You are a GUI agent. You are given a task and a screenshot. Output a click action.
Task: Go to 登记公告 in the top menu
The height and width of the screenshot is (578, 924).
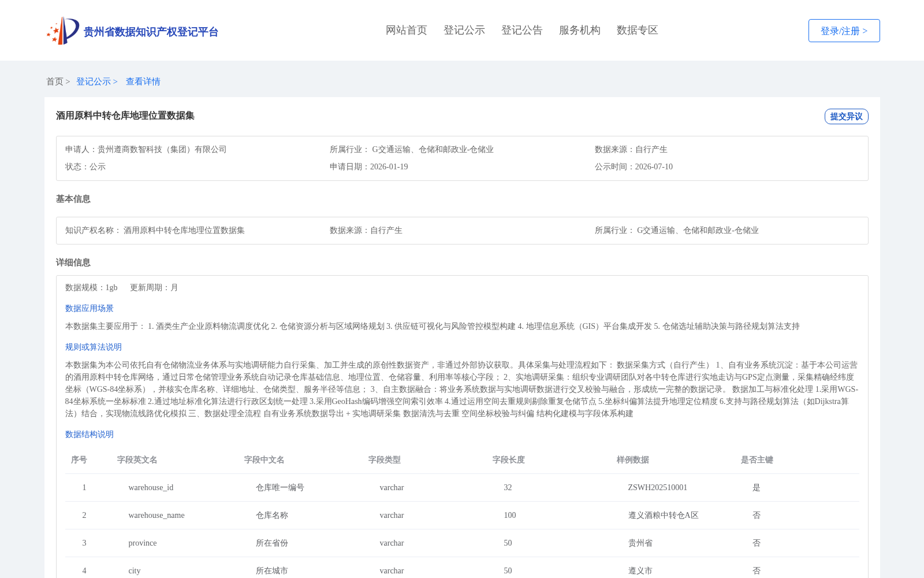pos(522,30)
